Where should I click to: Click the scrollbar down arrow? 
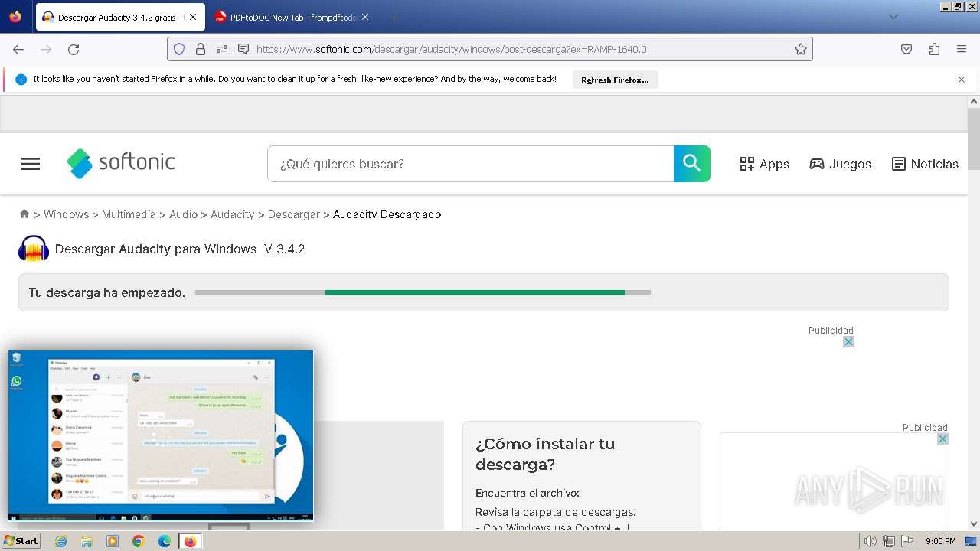pos(974,524)
